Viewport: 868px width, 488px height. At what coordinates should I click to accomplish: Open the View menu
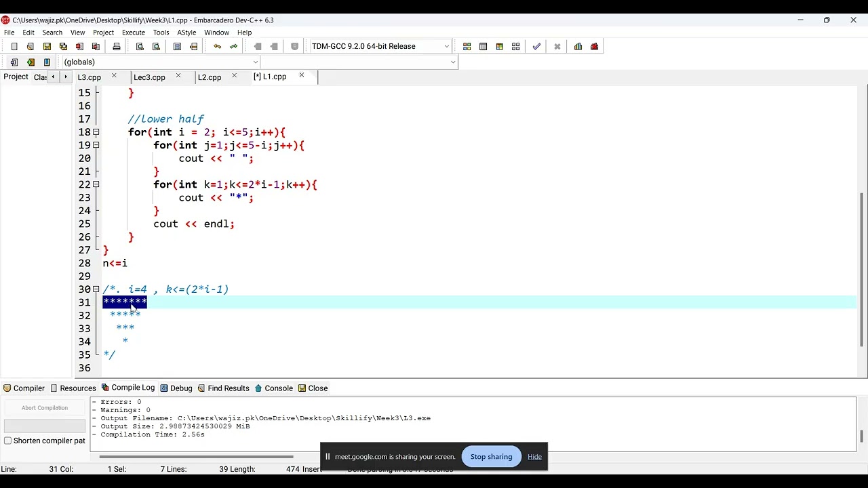point(78,33)
